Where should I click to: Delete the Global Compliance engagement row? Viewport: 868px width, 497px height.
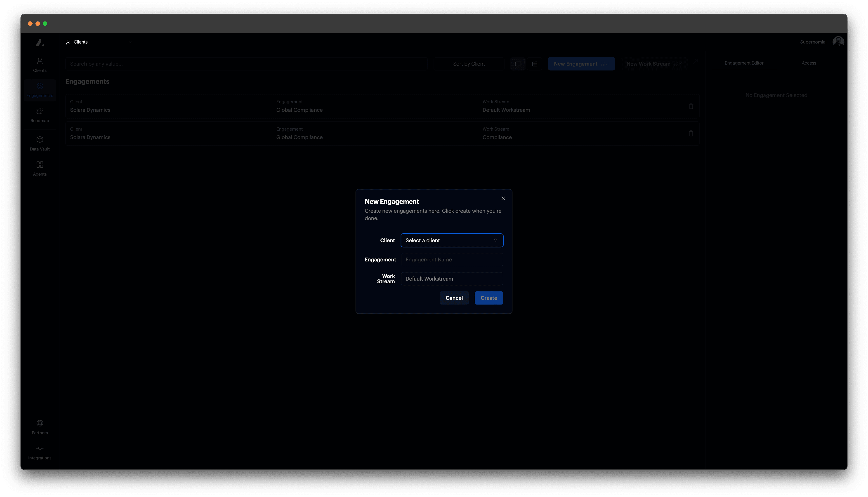(691, 106)
